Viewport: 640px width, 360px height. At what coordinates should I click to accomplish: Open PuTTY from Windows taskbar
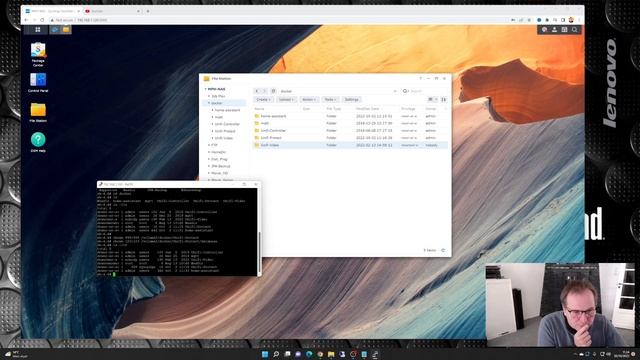point(375,354)
